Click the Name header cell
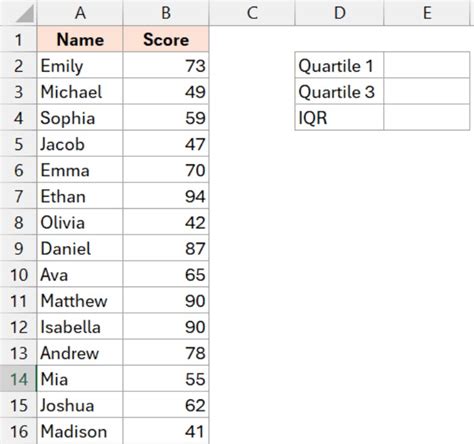Viewport: 474px width, 444px height. [x=80, y=39]
